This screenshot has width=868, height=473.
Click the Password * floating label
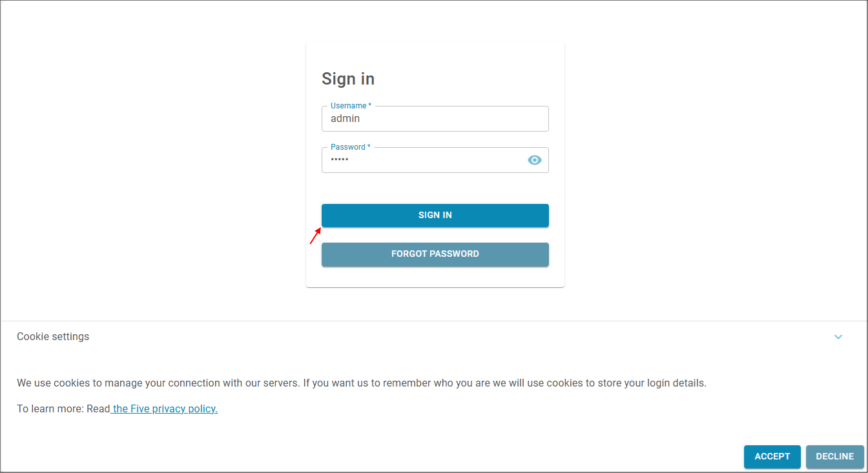pos(351,147)
